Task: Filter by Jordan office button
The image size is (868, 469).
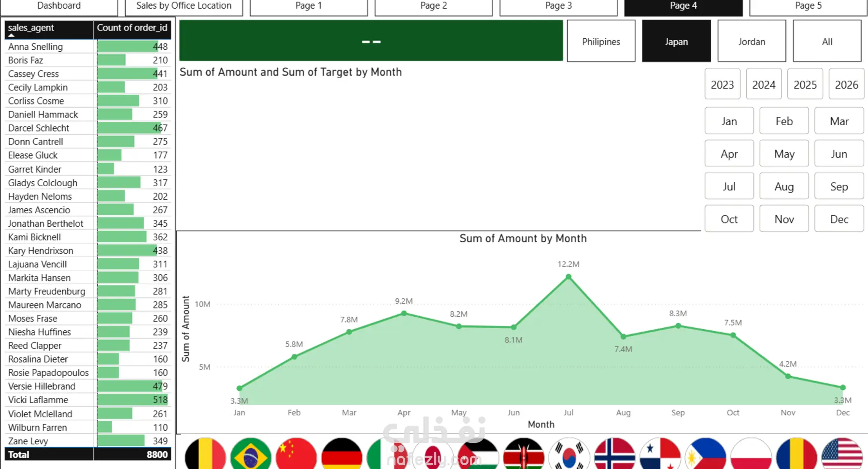Action: tap(752, 41)
